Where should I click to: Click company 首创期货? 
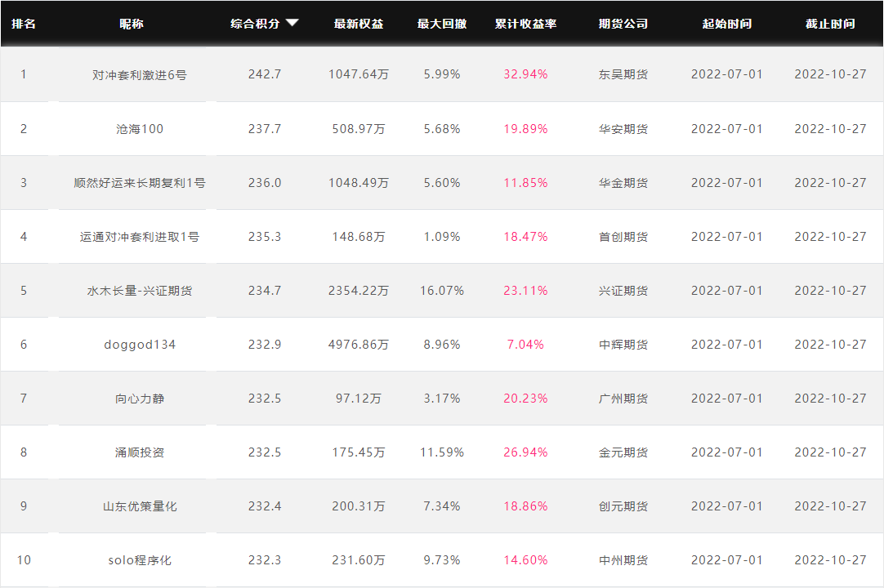tap(623, 237)
